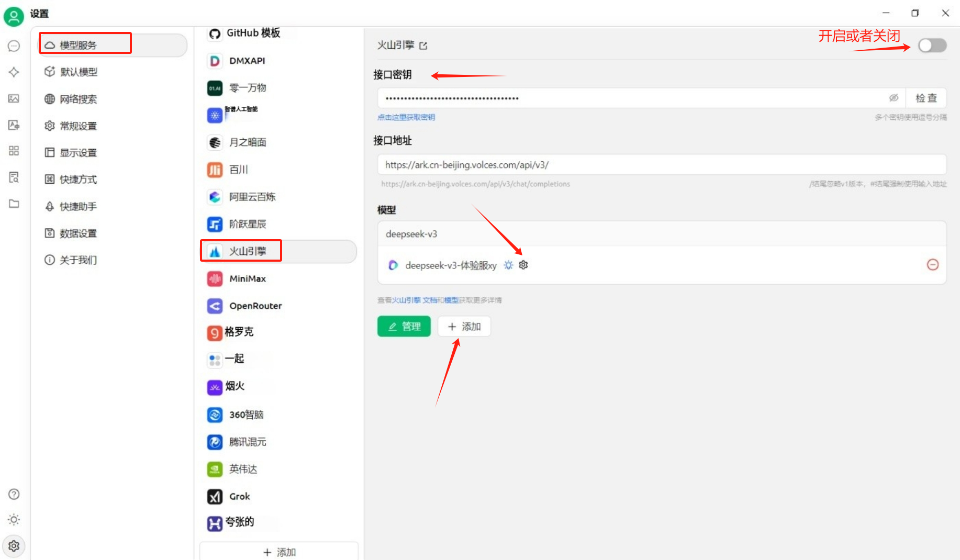Open the agents sparkle icon in sidebar
This screenshot has height=560, width=960.
(x=14, y=72)
